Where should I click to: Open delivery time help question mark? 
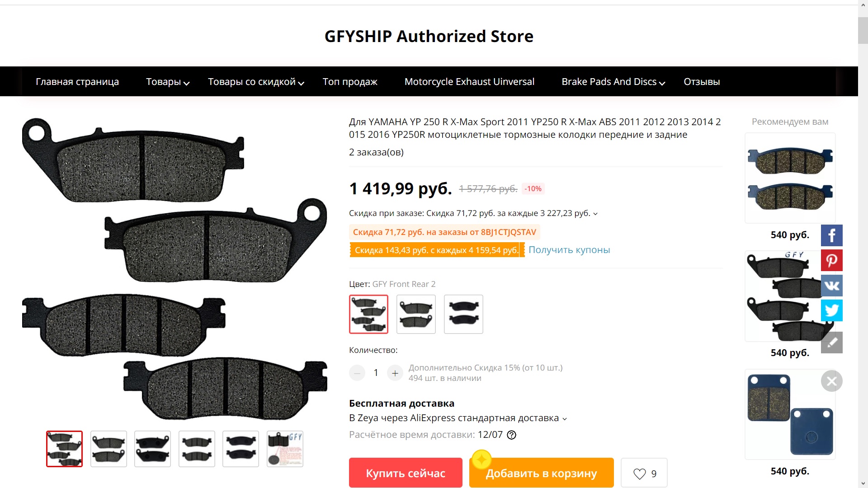511,435
